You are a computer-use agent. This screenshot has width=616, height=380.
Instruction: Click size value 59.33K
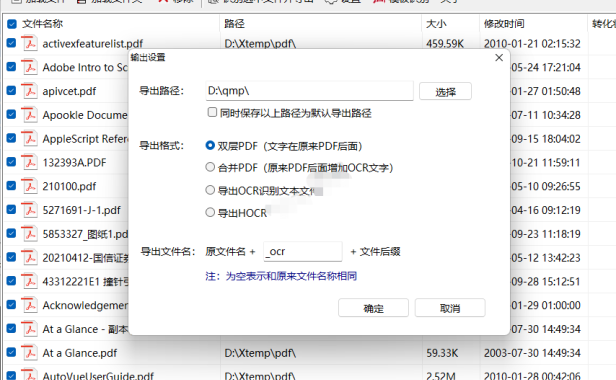(442, 353)
